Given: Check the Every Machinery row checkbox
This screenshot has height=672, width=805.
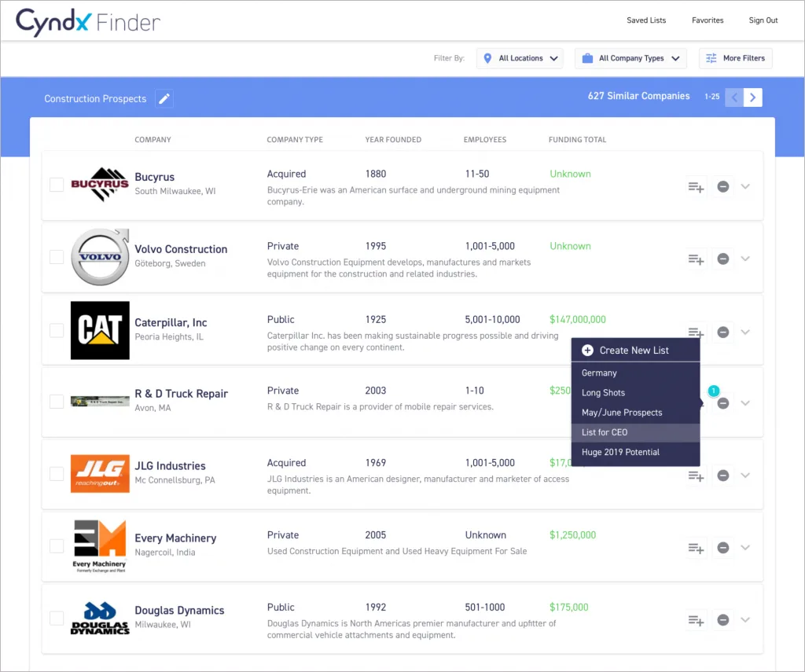Looking at the screenshot, I should 57,545.
